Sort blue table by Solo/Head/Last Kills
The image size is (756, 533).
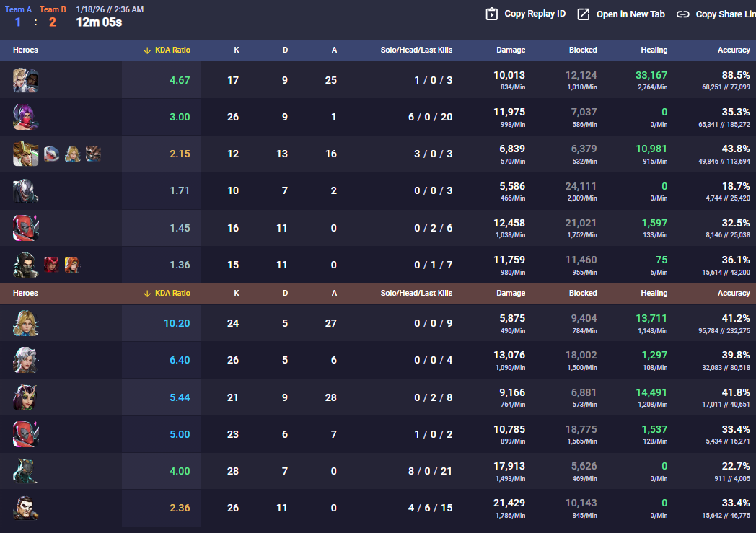(x=416, y=50)
